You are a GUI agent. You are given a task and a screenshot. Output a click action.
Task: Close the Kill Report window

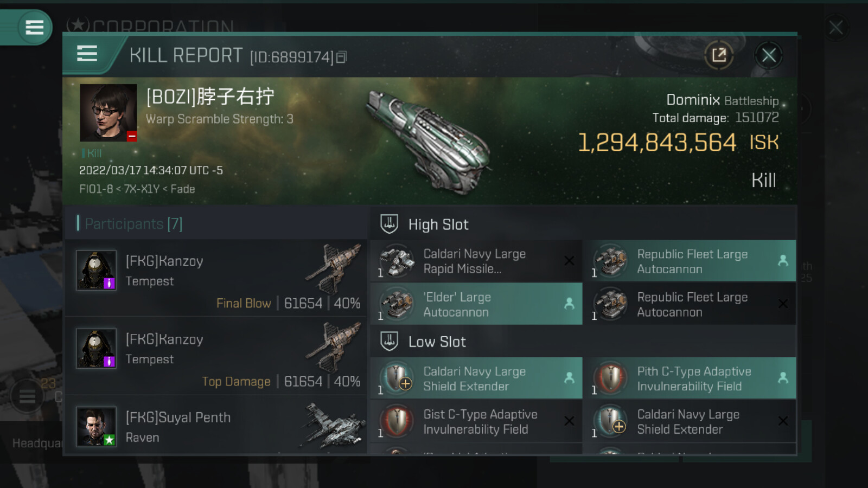tap(768, 55)
